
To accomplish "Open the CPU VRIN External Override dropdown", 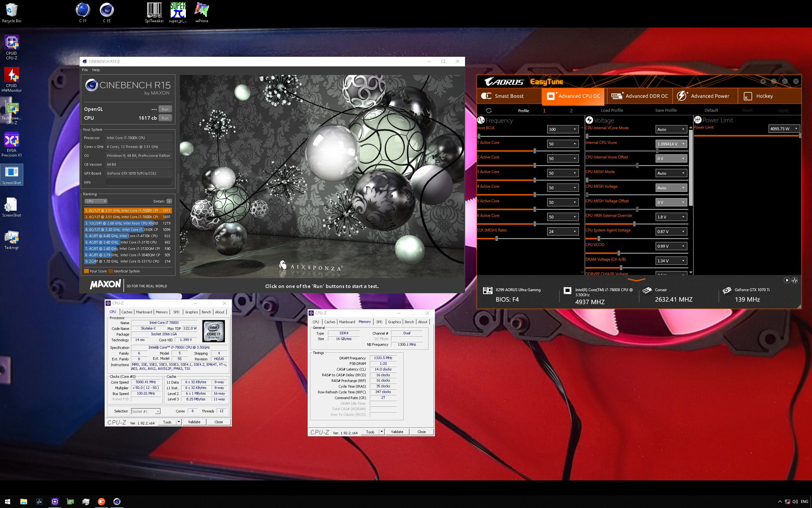I will coord(671,217).
